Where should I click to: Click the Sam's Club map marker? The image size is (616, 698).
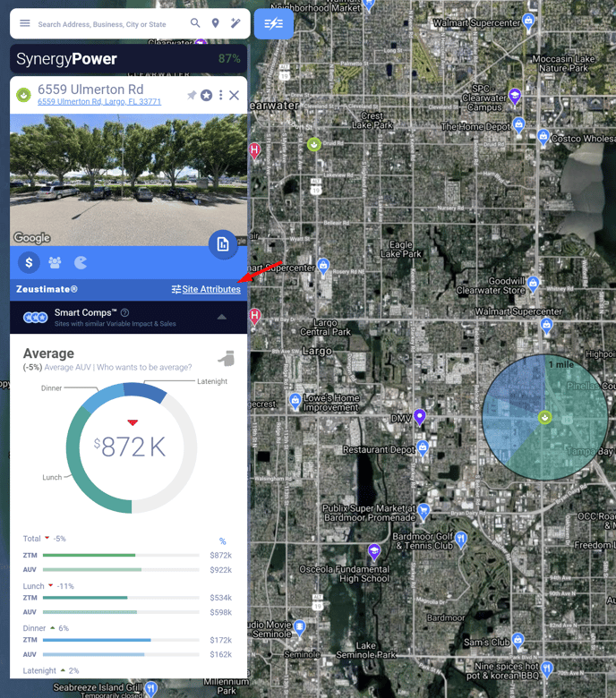[x=518, y=641]
